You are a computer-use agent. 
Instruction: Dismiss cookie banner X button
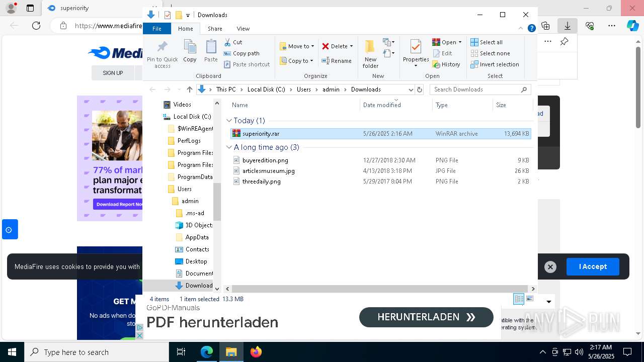tap(550, 267)
